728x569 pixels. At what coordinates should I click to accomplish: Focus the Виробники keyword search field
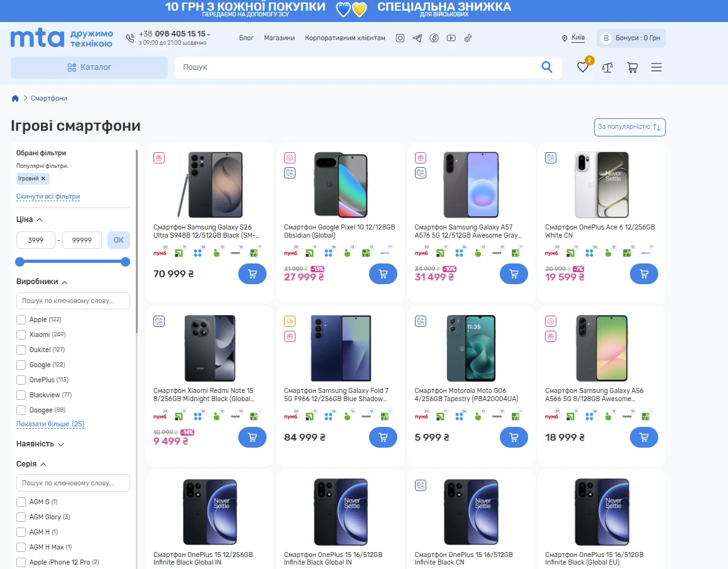(x=73, y=301)
